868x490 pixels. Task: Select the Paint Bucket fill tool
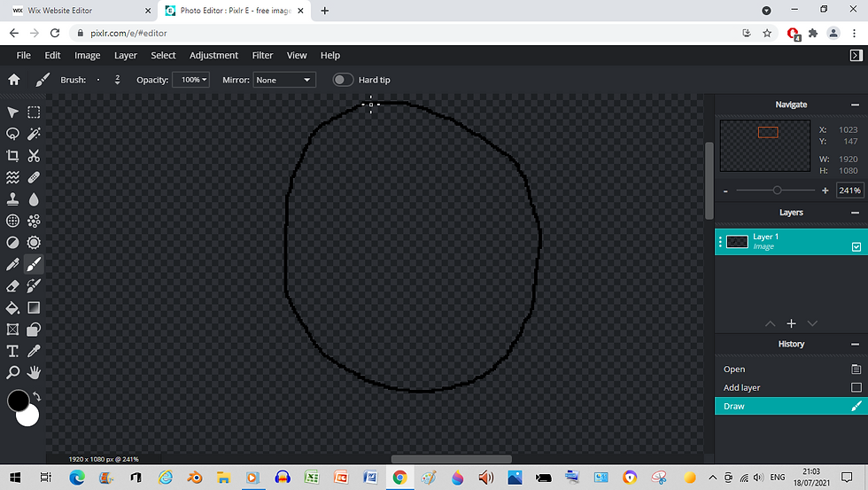(12, 307)
